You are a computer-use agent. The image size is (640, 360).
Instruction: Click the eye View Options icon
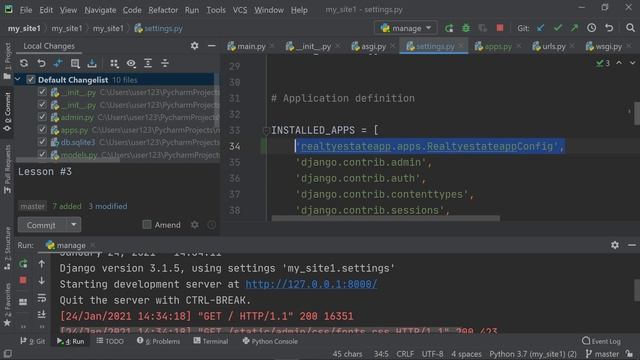coord(131,63)
